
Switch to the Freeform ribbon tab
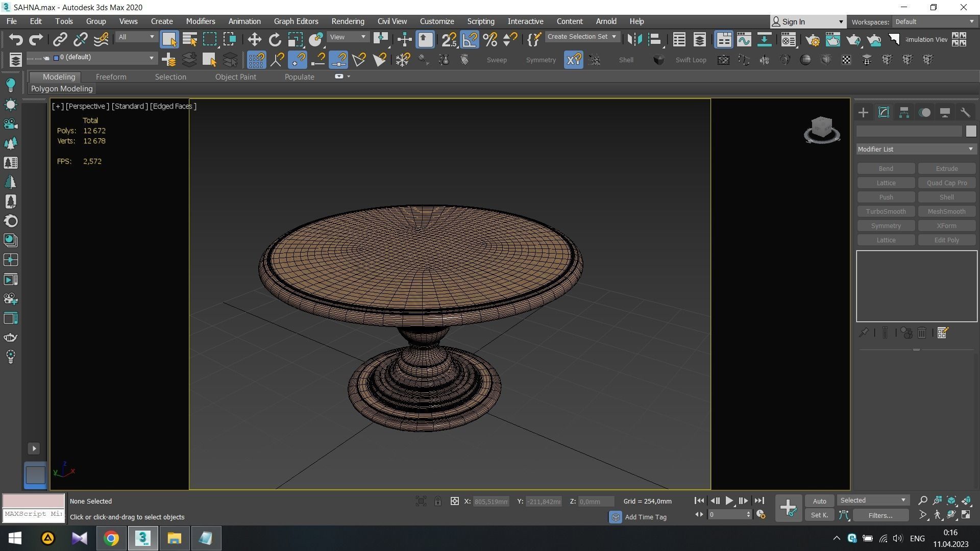(x=111, y=77)
